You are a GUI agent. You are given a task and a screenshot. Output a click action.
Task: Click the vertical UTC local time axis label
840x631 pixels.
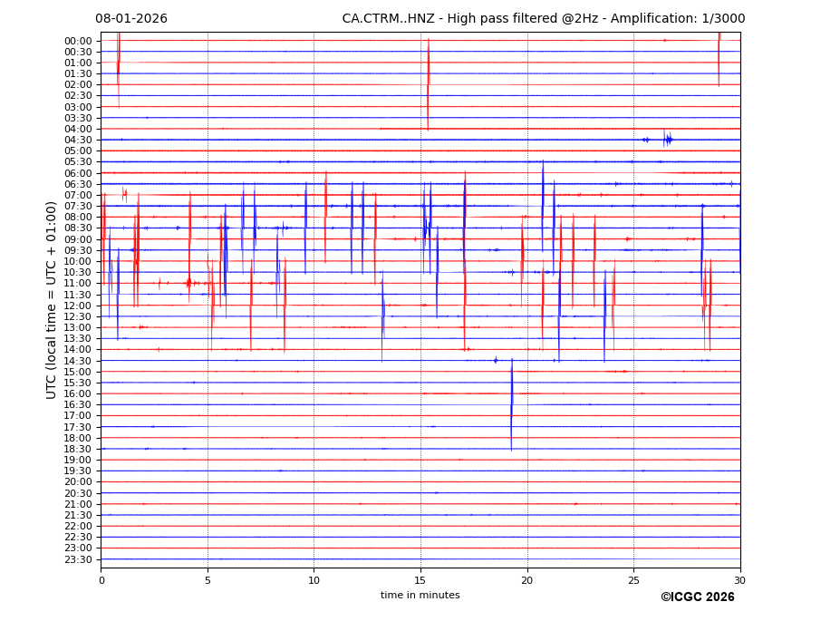[52, 299]
